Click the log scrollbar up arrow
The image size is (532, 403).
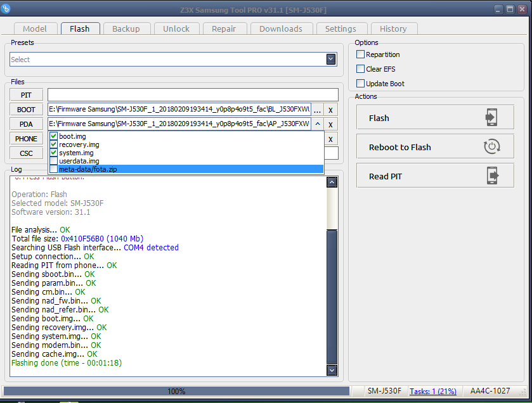(332, 182)
